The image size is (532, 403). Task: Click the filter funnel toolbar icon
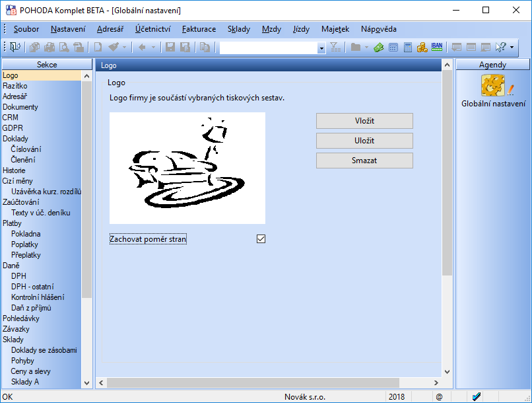pos(335,47)
